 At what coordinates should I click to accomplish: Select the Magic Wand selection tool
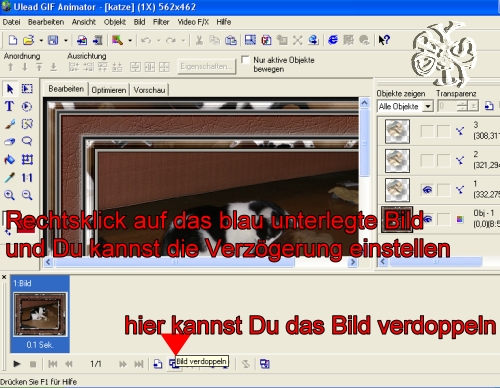point(27,124)
